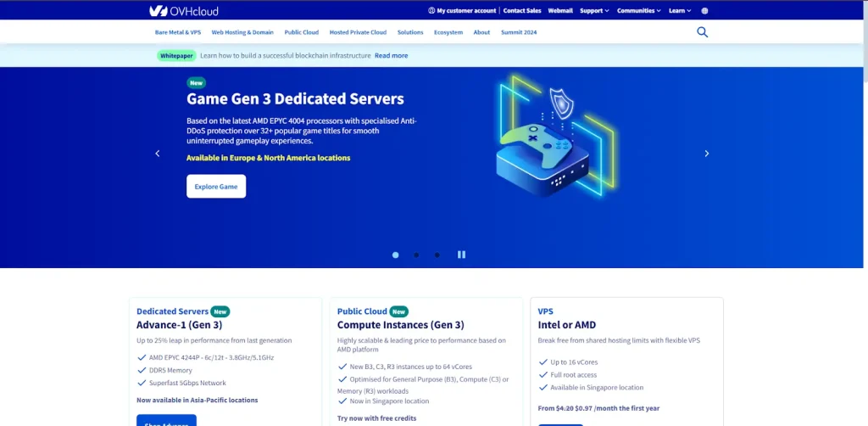Click Read more blockchain whitepaper link
Image resolution: width=868 pixels, height=426 pixels.
coord(392,55)
